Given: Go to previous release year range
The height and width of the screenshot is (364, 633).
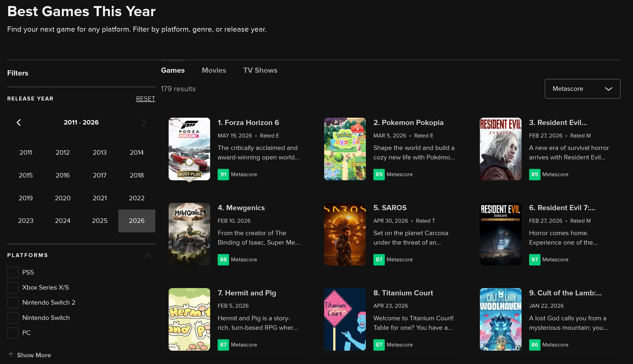Looking at the screenshot, I should coord(19,122).
